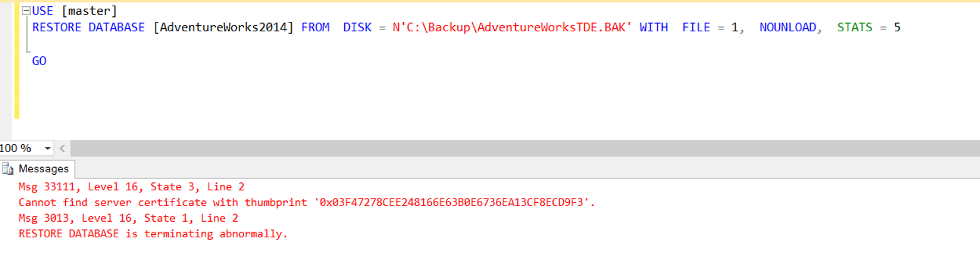Click the GO batch separator
Screen dimensions: 980x253
click(39, 61)
